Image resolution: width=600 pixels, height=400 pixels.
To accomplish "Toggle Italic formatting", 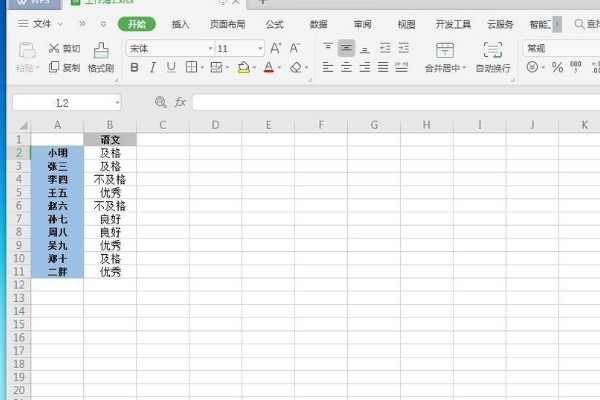I will pyautogui.click(x=153, y=68).
